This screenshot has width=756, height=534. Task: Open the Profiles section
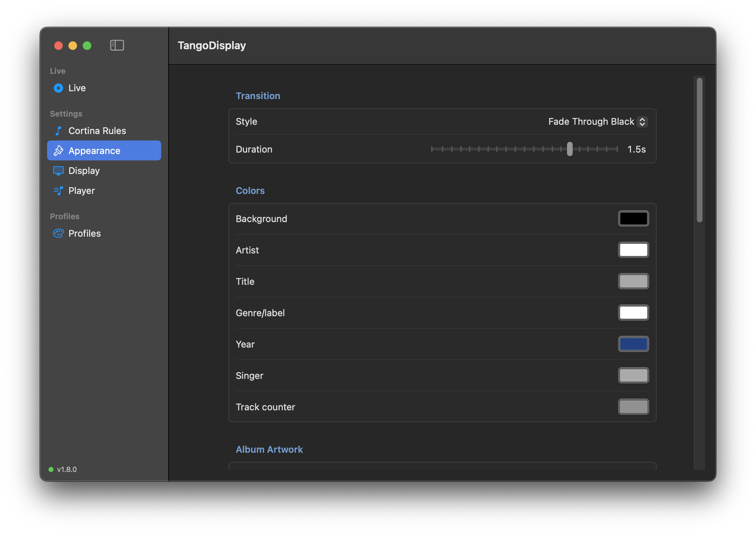coord(104,233)
